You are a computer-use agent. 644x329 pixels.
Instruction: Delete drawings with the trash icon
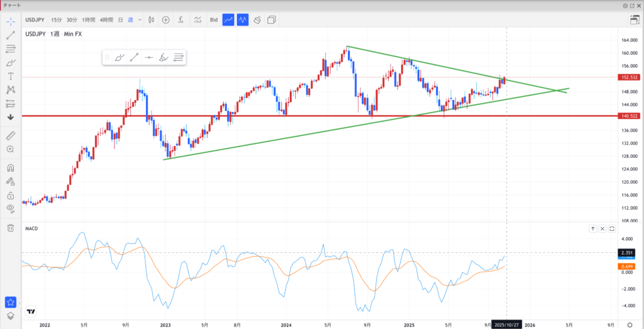coord(11,228)
